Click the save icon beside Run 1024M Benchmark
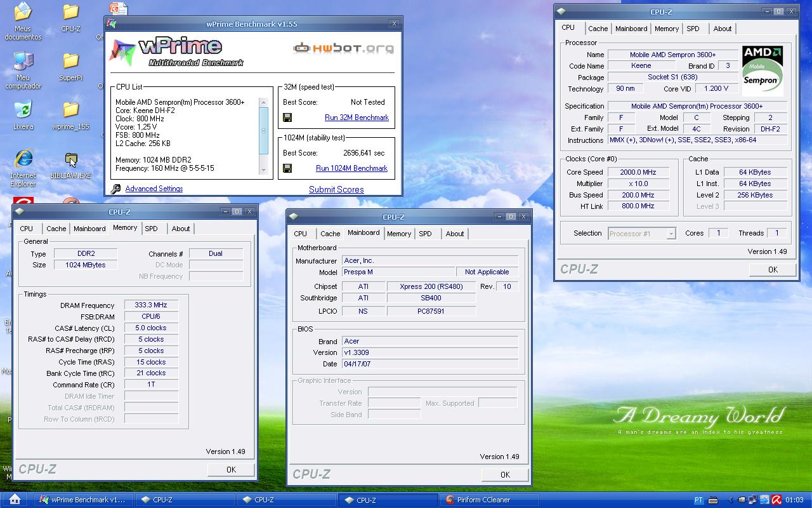This screenshot has width=812, height=508. pos(287,168)
